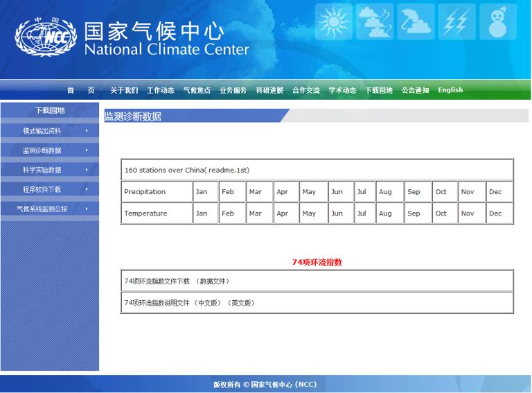Click the Precipitation row label
532x393 pixels.
click(x=145, y=192)
